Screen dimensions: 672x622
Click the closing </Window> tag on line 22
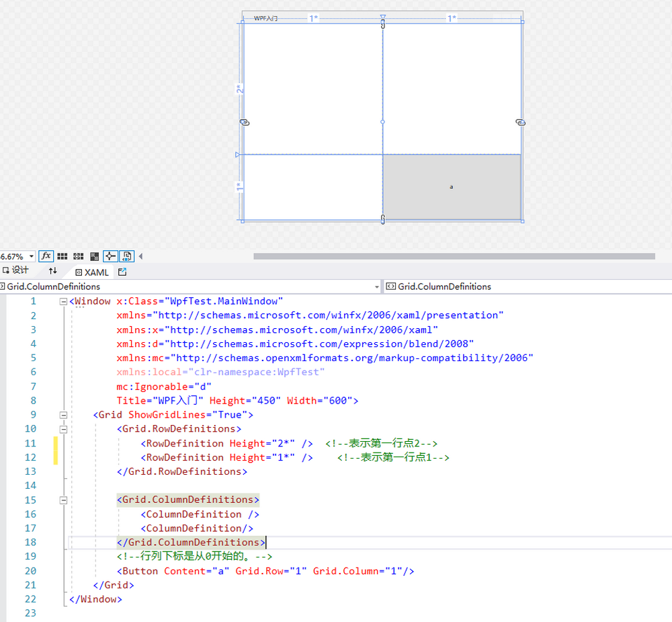[95, 599]
